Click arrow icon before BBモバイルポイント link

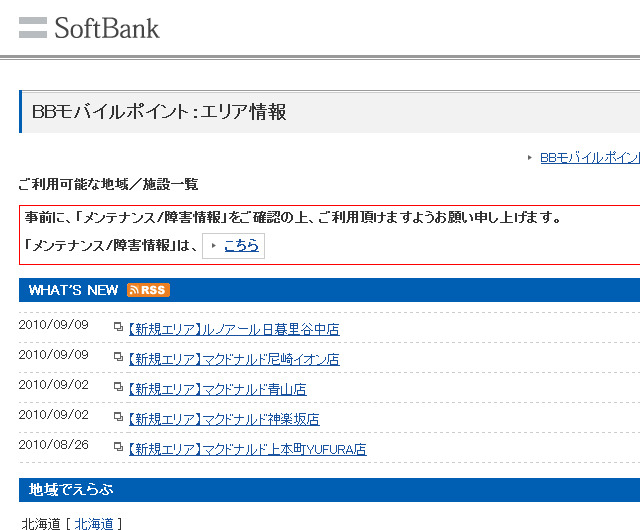pyautogui.click(x=529, y=157)
